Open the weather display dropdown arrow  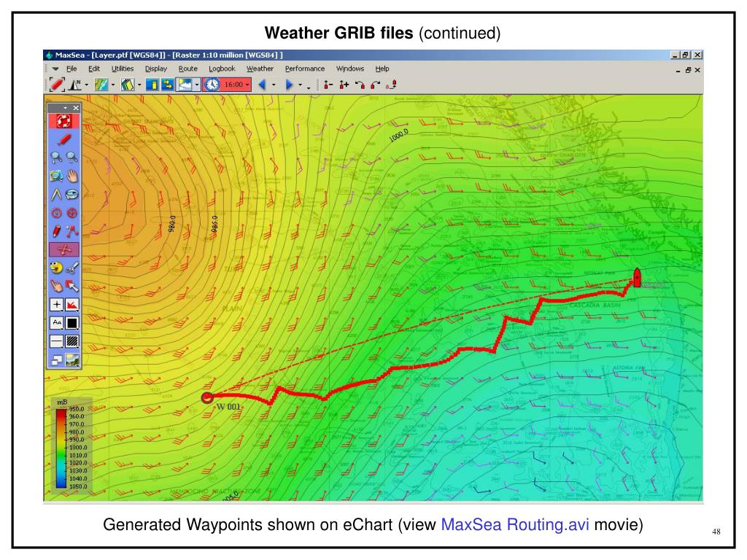[197, 85]
